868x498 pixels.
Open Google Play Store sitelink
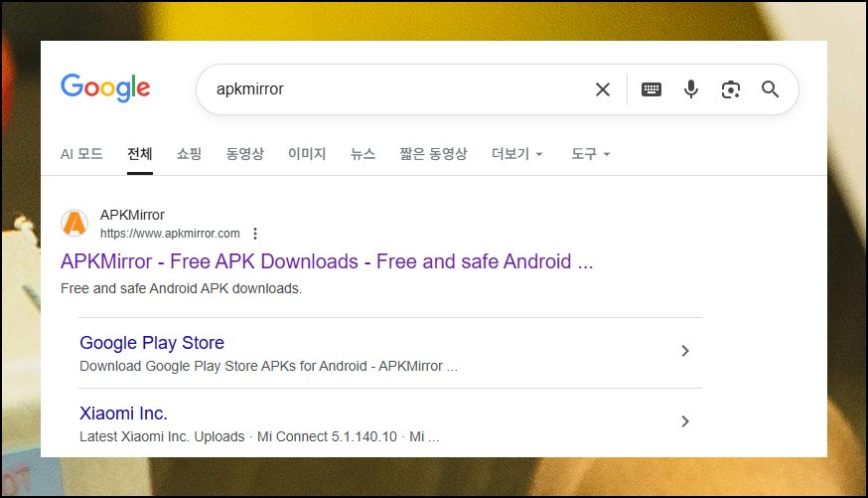pos(152,343)
